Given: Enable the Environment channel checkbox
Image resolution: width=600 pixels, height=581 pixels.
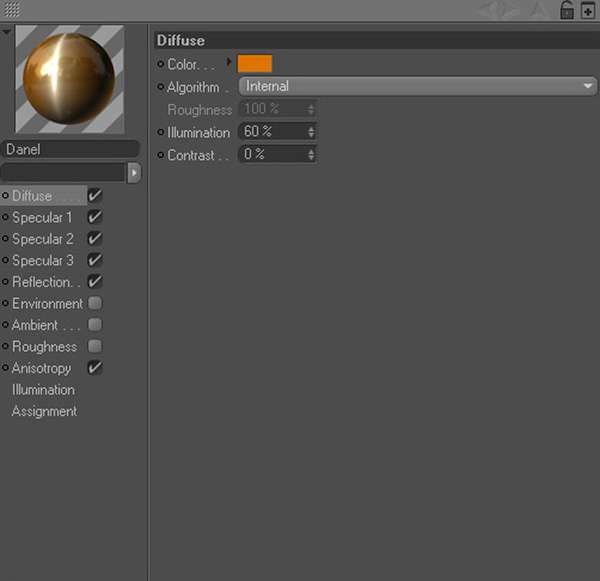Looking at the screenshot, I should tap(95, 303).
